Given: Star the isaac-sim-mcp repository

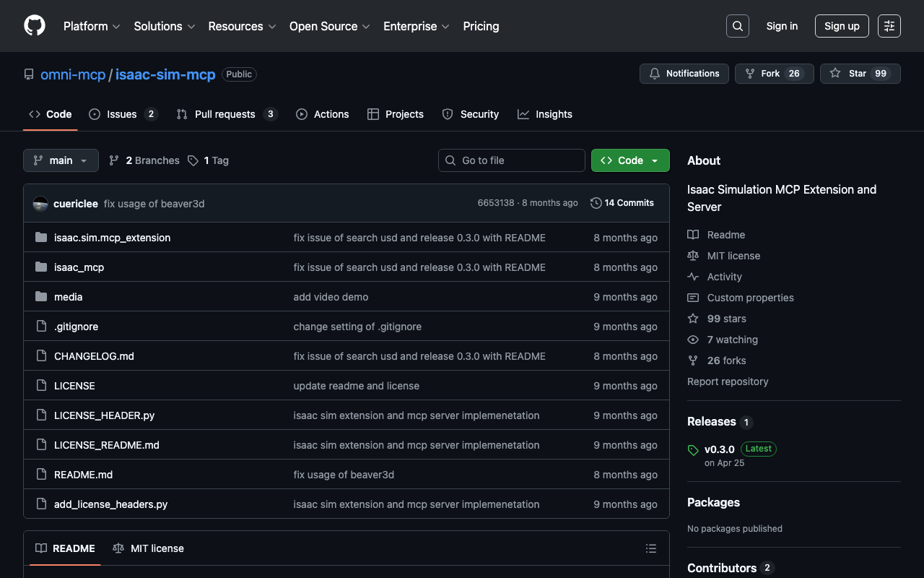Looking at the screenshot, I should click(859, 74).
